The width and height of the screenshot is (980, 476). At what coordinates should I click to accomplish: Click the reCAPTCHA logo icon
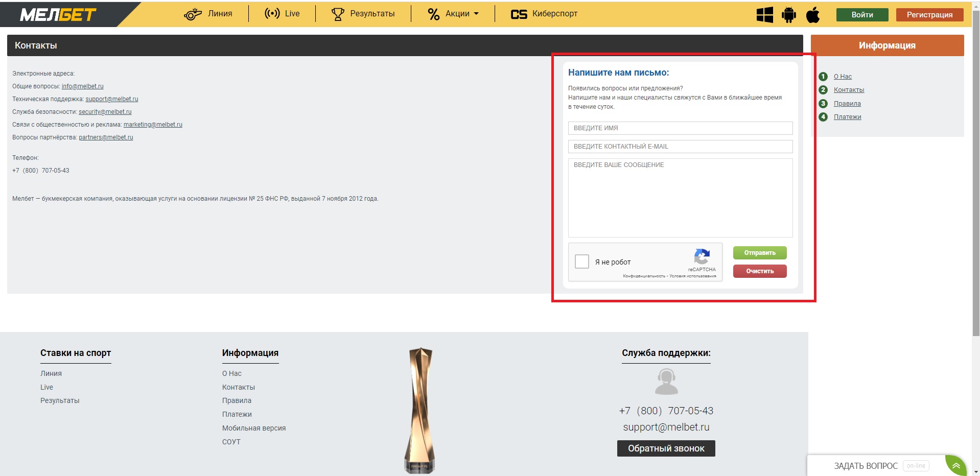coord(702,256)
